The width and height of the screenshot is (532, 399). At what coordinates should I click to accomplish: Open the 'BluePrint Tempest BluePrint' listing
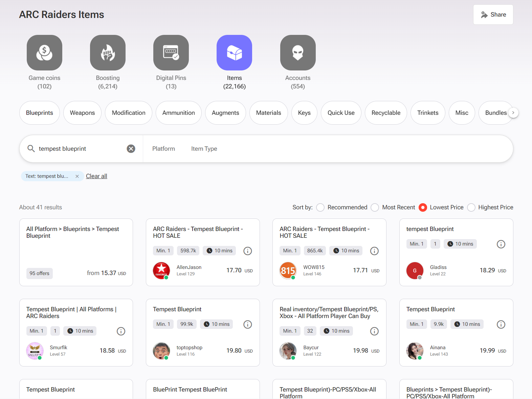pyautogui.click(x=190, y=390)
